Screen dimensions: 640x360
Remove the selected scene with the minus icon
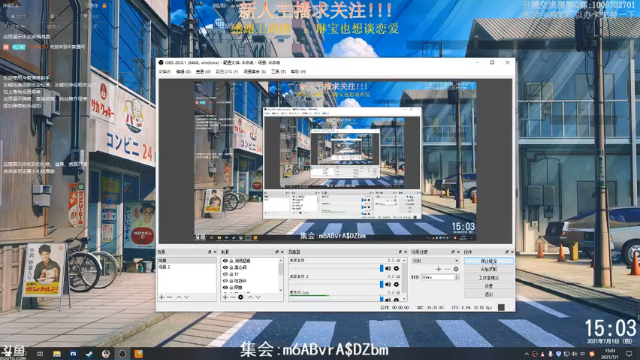pyautogui.click(x=169, y=297)
